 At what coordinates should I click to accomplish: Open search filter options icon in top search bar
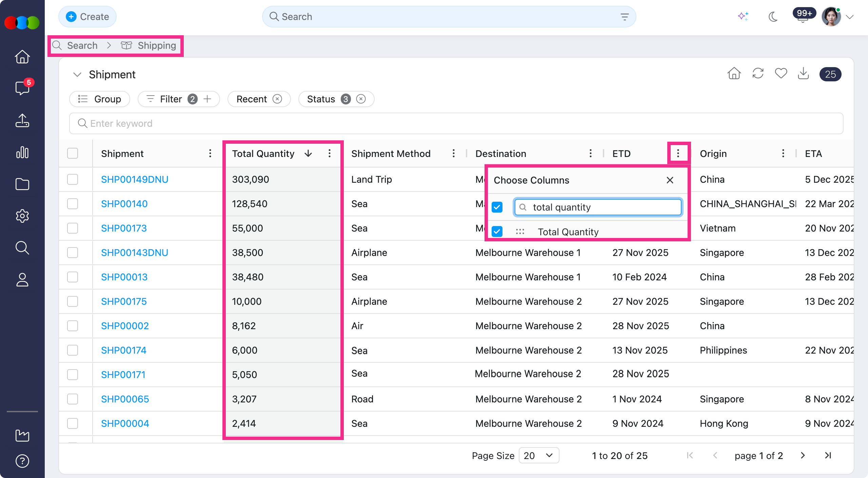pyautogui.click(x=625, y=17)
